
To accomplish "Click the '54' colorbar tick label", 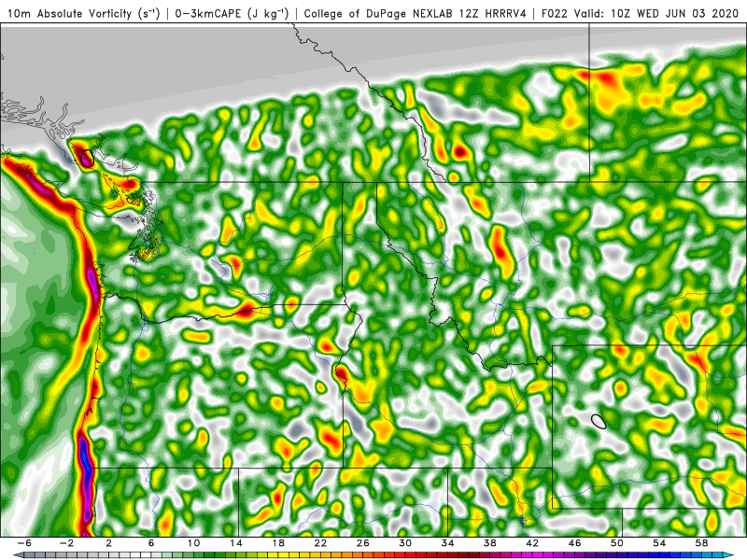I will [x=659, y=543].
